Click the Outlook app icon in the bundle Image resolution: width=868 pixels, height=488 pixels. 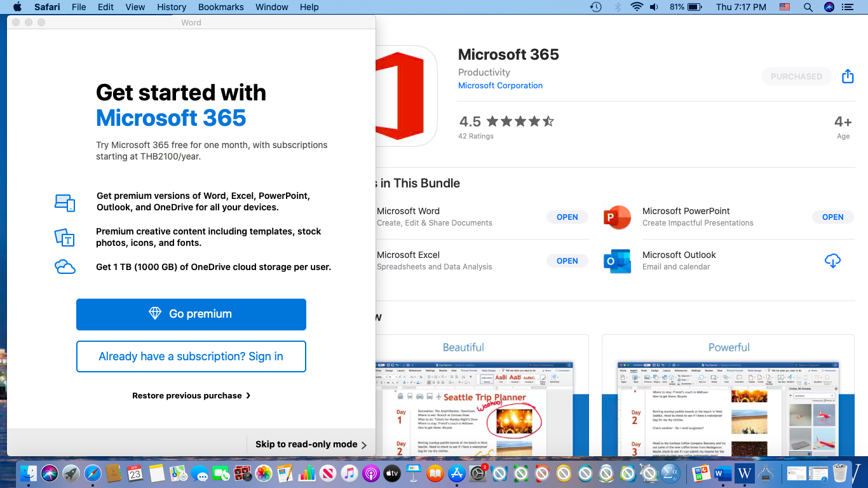coord(617,261)
